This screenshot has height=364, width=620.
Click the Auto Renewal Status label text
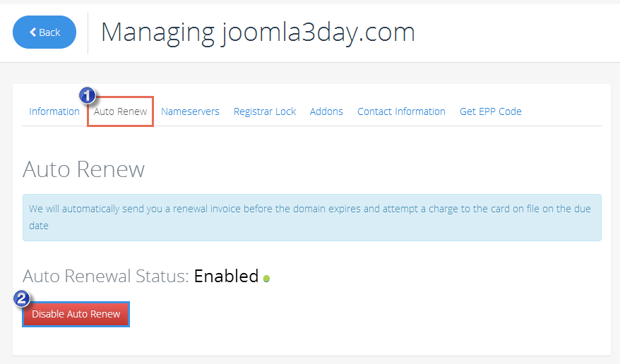tap(106, 276)
